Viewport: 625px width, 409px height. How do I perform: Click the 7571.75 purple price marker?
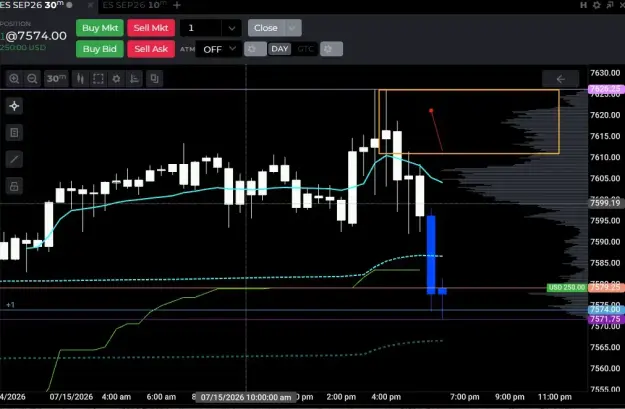(606, 319)
